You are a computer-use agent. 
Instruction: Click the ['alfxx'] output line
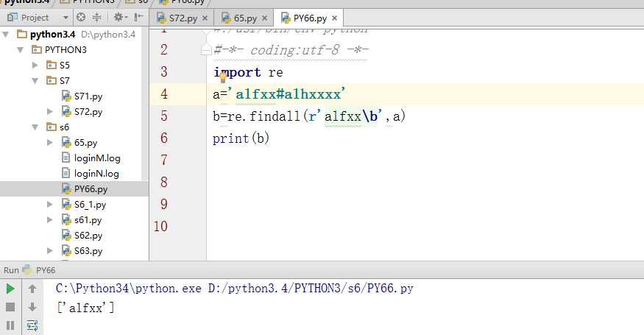point(85,308)
